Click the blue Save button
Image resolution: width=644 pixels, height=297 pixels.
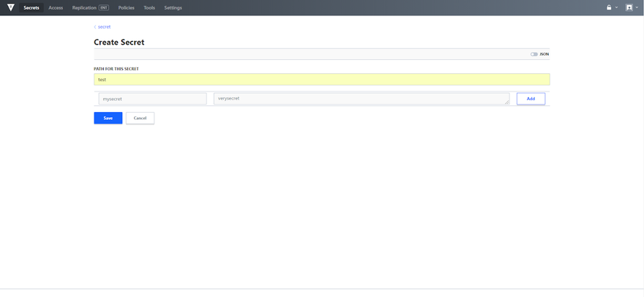108,118
